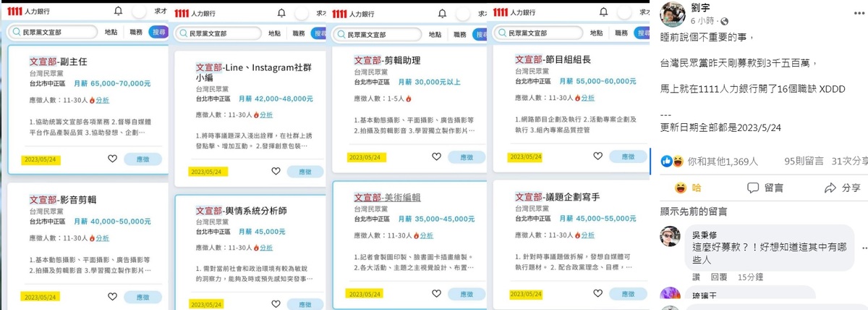This screenshot has height=310, width=868.
Task: Apply to 節目組組長 using 應徵
Action: pyautogui.click(x=629, y=157)
